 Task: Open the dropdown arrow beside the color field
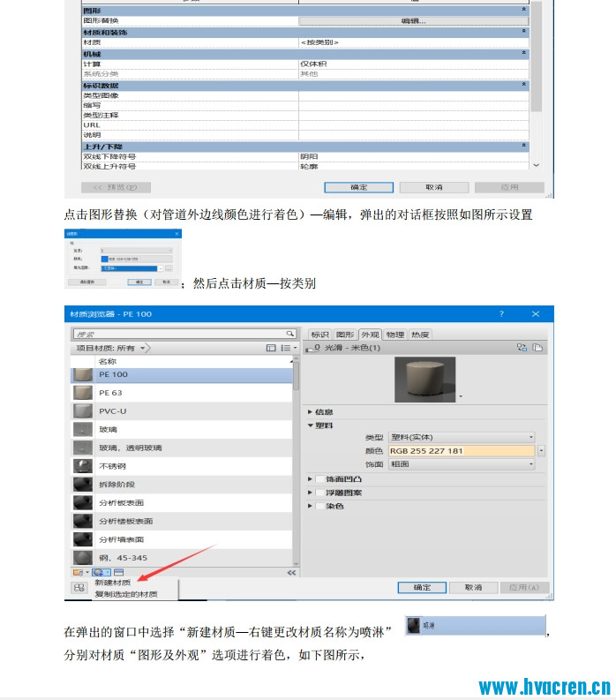click(x=541, y=451)
